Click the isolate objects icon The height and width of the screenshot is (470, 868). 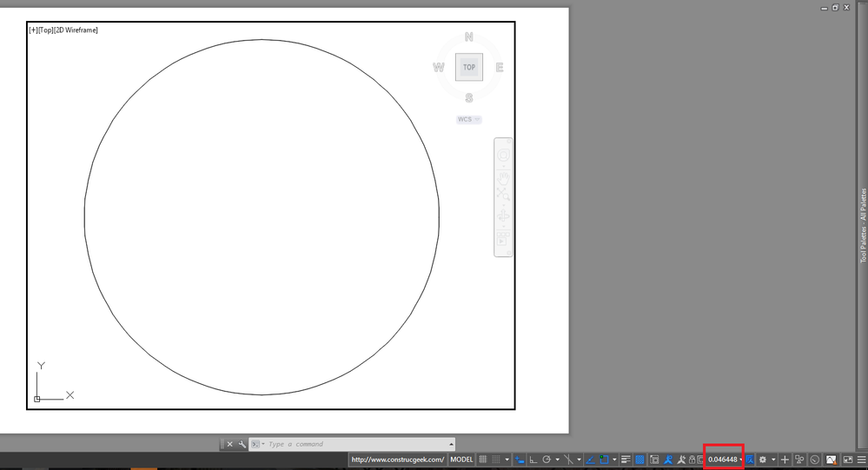pyautogui.click(x=799, y=460)
